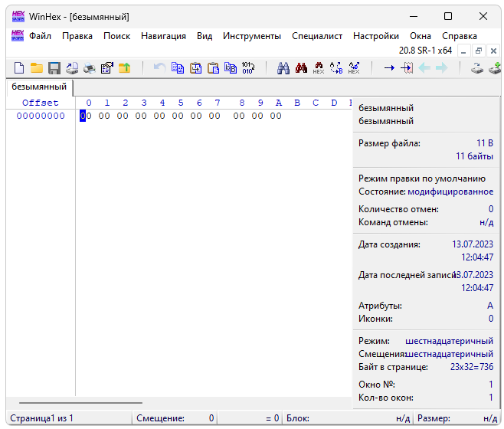504x429 pixels.
Task: Open the Вид menu
Action: 205,36
